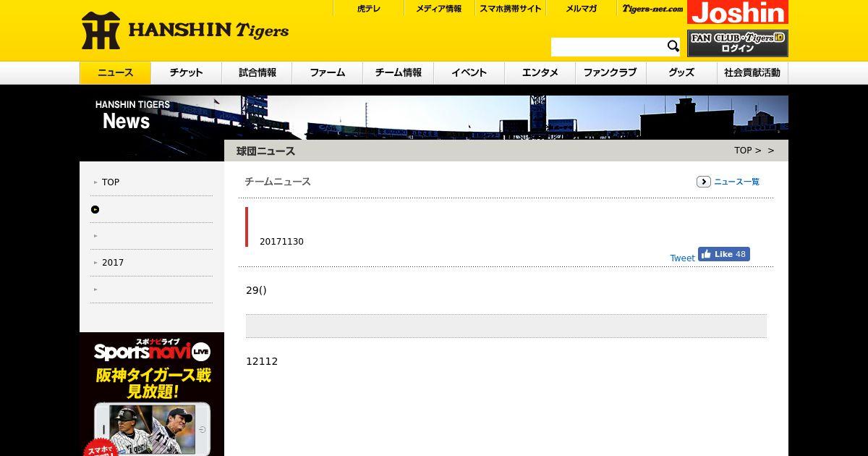This screenshot has width=868, height=456.
Task: Open the 試合情報 navigation tab
Action: coord(258,73)
